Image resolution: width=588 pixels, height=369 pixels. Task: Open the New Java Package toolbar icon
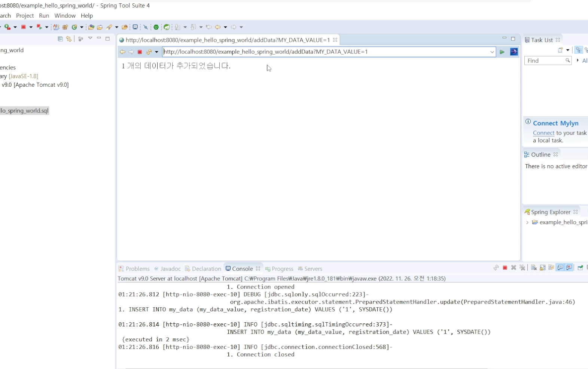tap(65, 27)
